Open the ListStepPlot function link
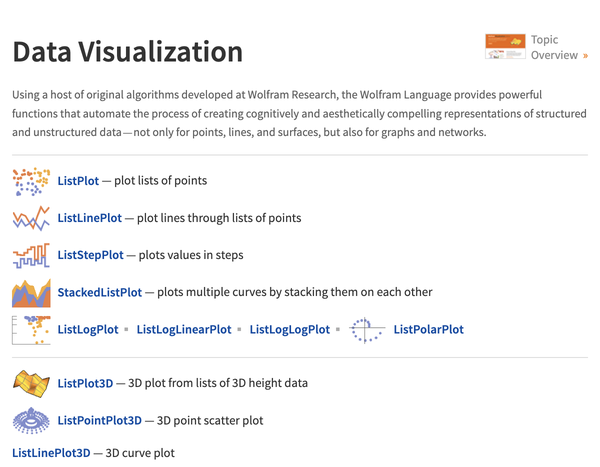The height and width of the screenshot is (467, 600). 90,255
